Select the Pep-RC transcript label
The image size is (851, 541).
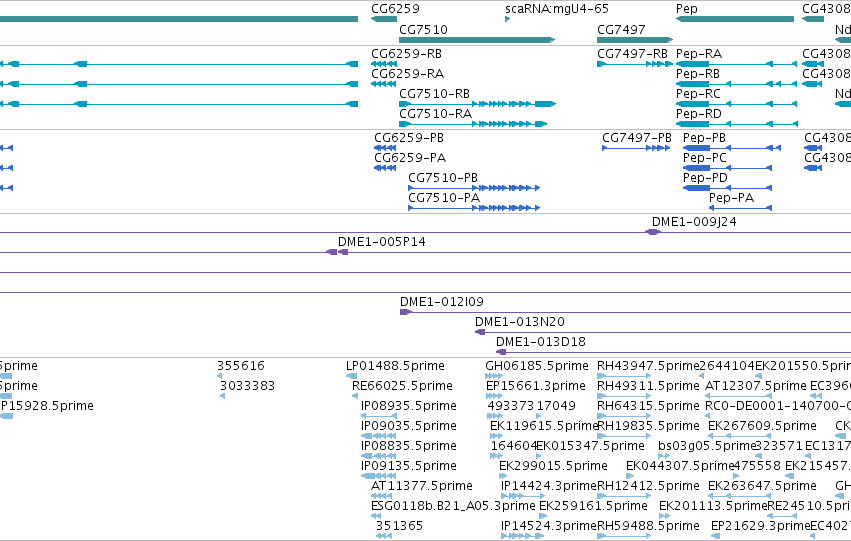698,94
